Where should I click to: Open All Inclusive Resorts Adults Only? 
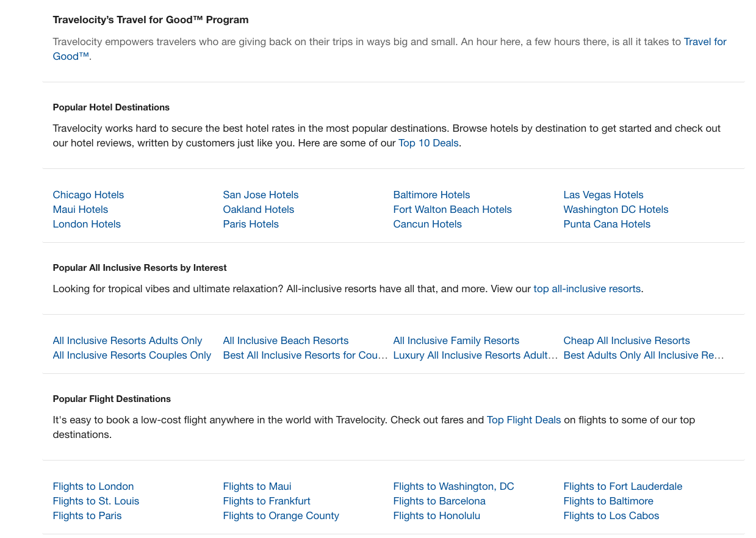point(127,340)
